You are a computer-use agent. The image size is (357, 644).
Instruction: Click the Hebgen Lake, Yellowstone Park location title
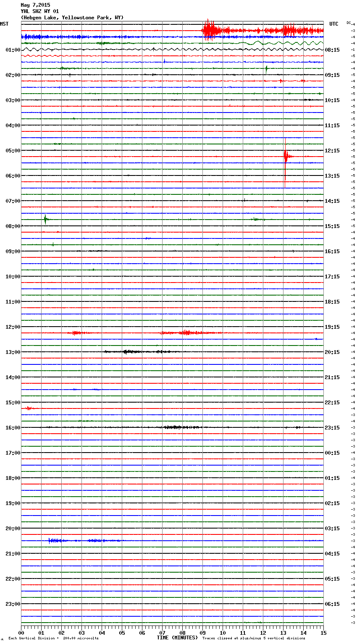pyautogui.click(x=72, y=18)
